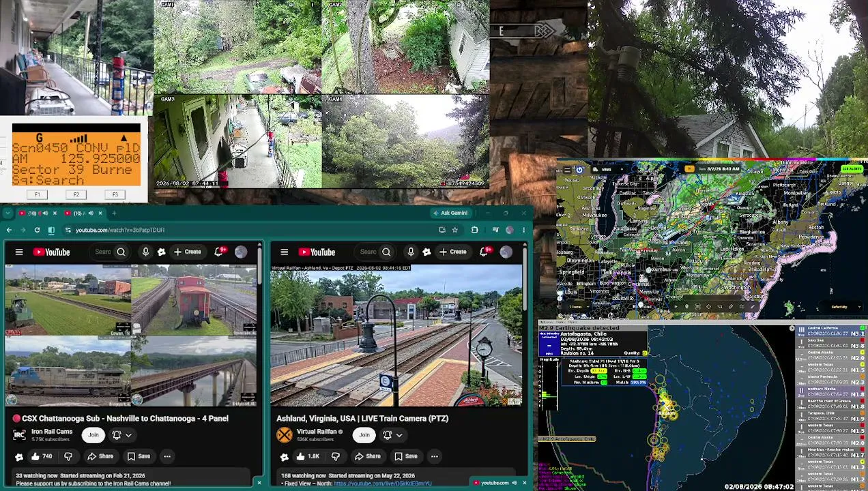Open left YouTube hamburger guide menu
The image size is (868, 491).
click(x=19, y=252)
